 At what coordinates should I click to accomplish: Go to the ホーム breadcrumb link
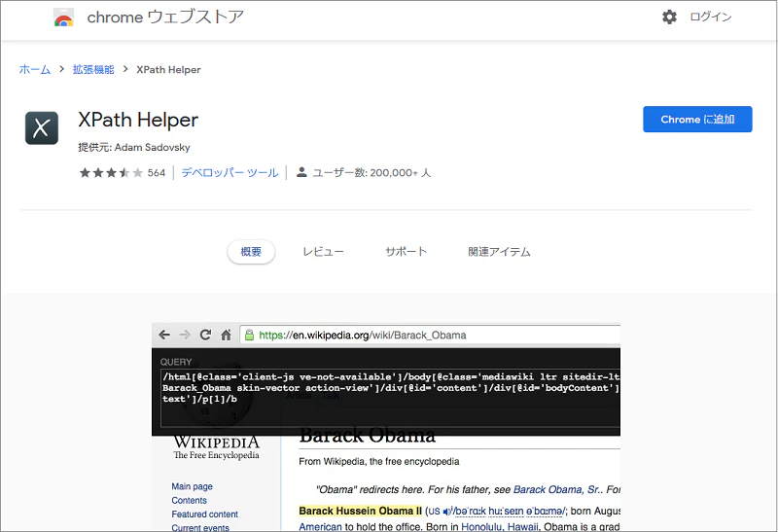(x=35, y=69)
